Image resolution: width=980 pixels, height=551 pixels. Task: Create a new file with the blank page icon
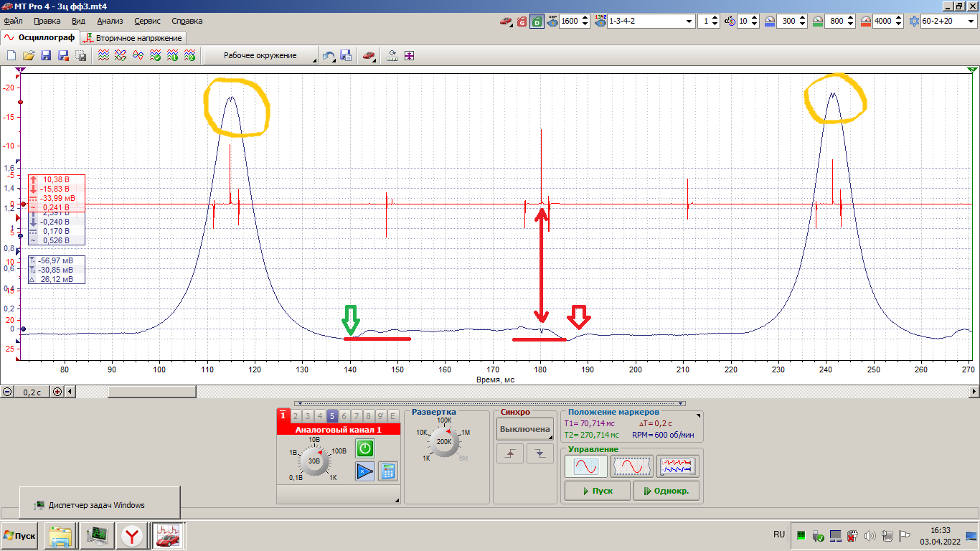pyautogui.click(x=11, y=55)
